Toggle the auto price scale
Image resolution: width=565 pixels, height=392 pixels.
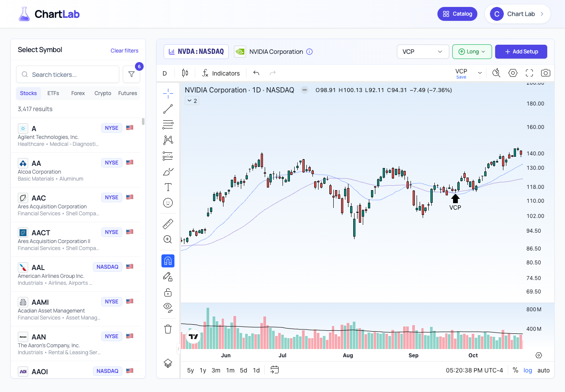click(543, 370)
